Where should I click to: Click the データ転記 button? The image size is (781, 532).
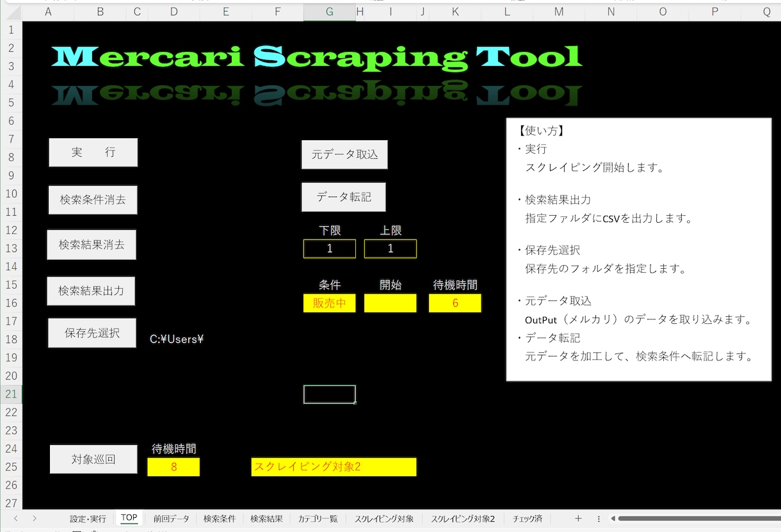[344, 197]
